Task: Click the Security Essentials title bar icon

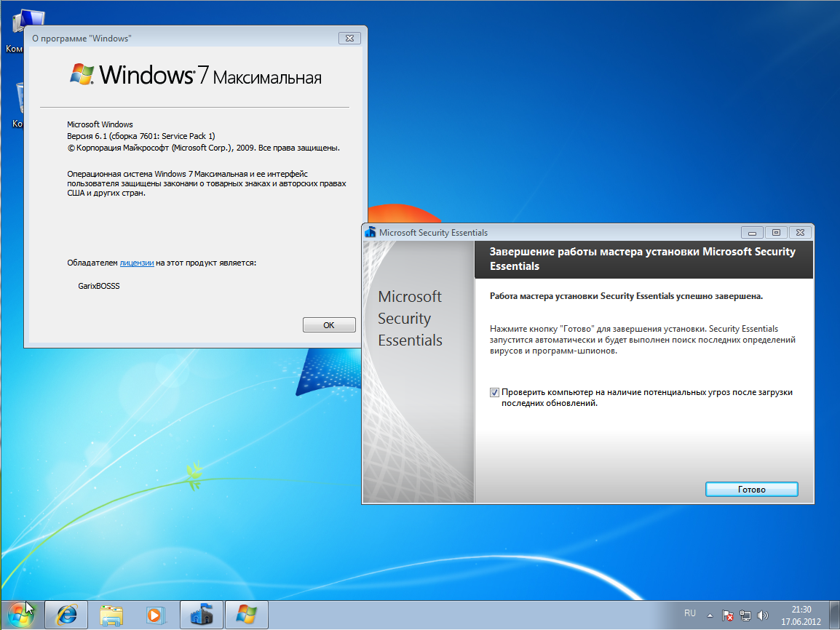Action: point(371,232)
